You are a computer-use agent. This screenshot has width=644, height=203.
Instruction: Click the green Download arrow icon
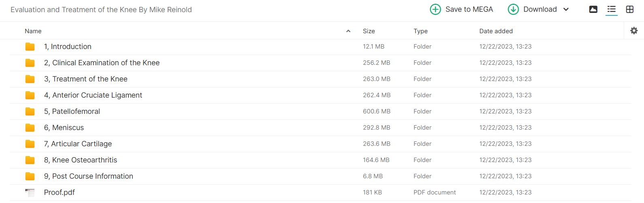(x=513, y=9)
